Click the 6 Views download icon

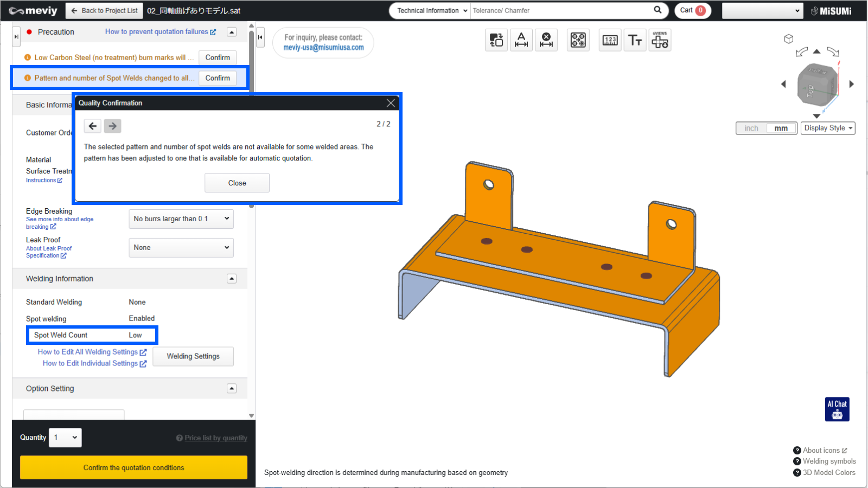(660, 40)
